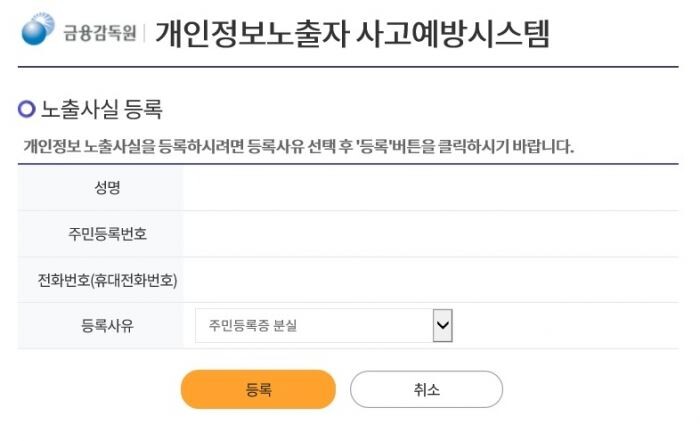Focus the 주민등록번호 value area

[430, 234]
